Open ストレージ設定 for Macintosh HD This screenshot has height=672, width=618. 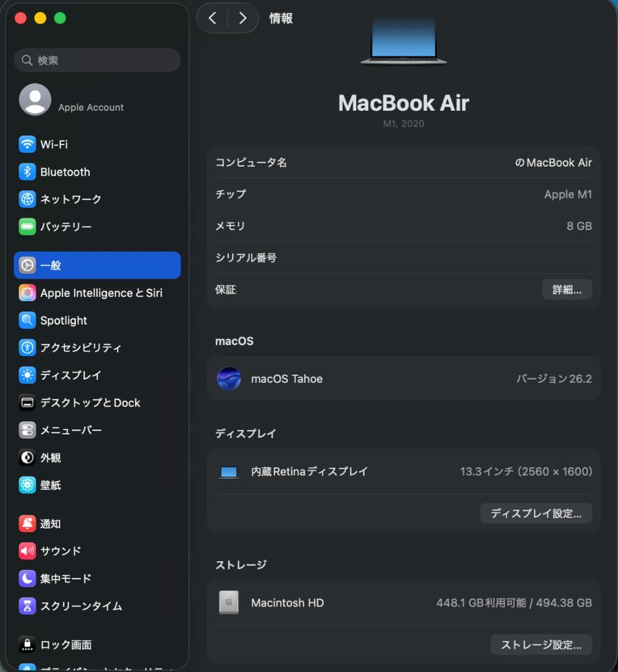541,645
